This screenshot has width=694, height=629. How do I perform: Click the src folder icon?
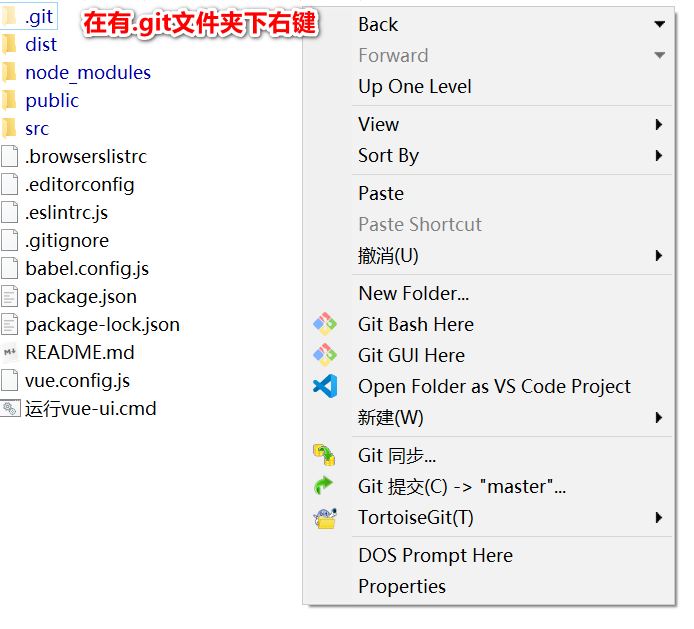(10, 128)
